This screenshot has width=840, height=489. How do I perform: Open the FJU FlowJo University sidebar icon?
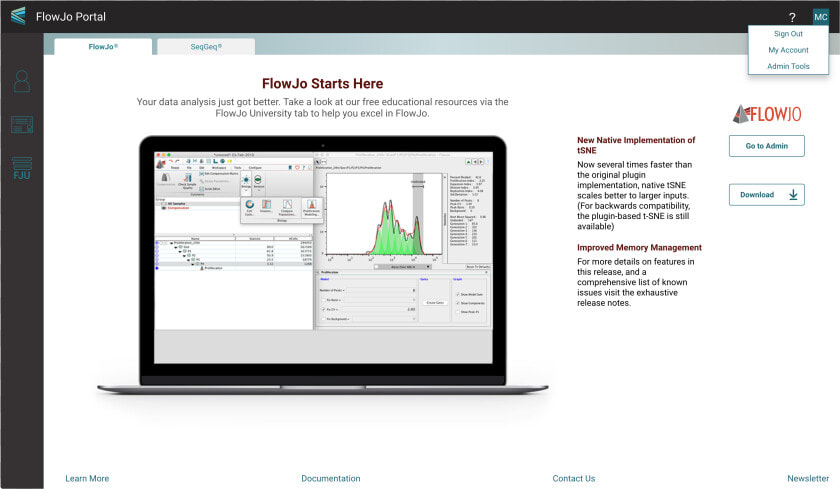coord(22,168)
